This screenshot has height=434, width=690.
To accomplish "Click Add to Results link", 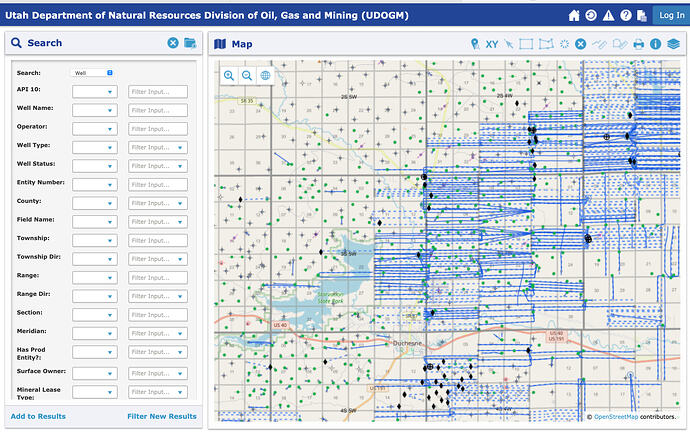I will [x=40, y=416].
